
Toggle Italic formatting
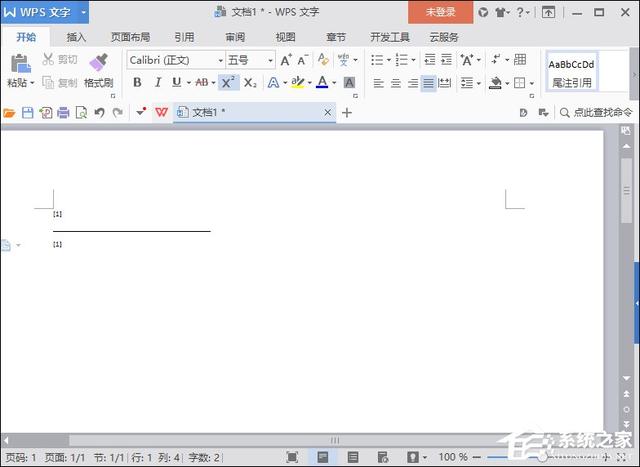click(x=158, y=83)
